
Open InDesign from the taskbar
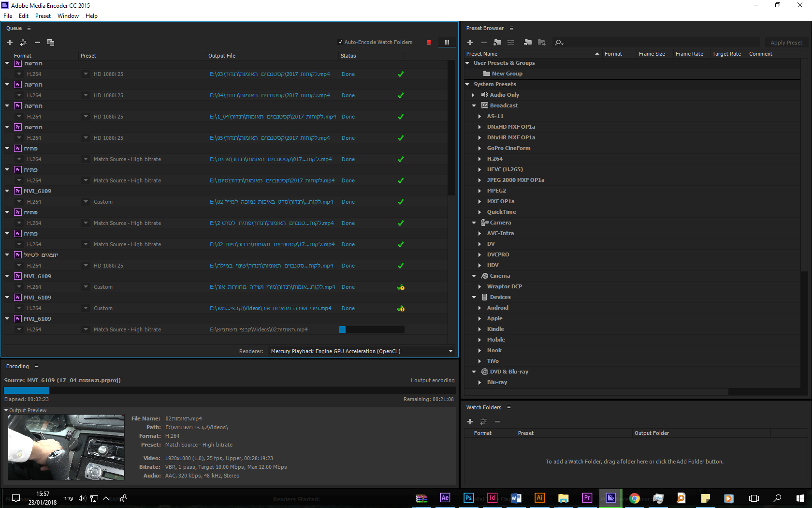(x=492, y=498)
